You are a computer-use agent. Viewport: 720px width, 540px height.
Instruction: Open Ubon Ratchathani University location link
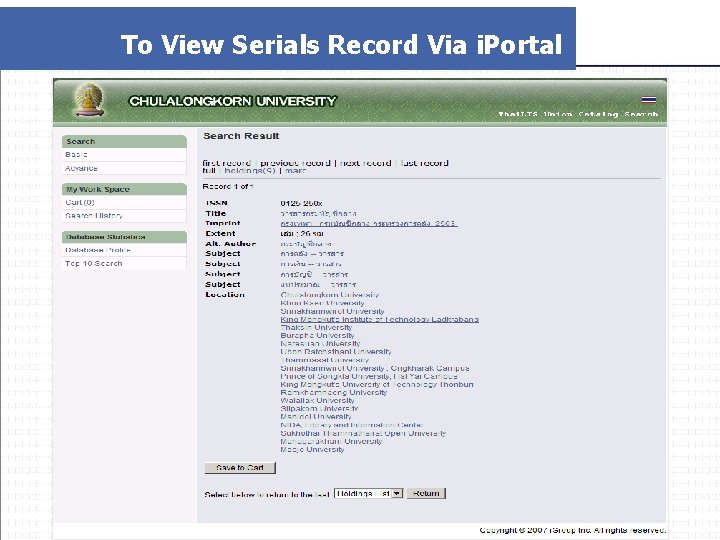coord(336,352)
